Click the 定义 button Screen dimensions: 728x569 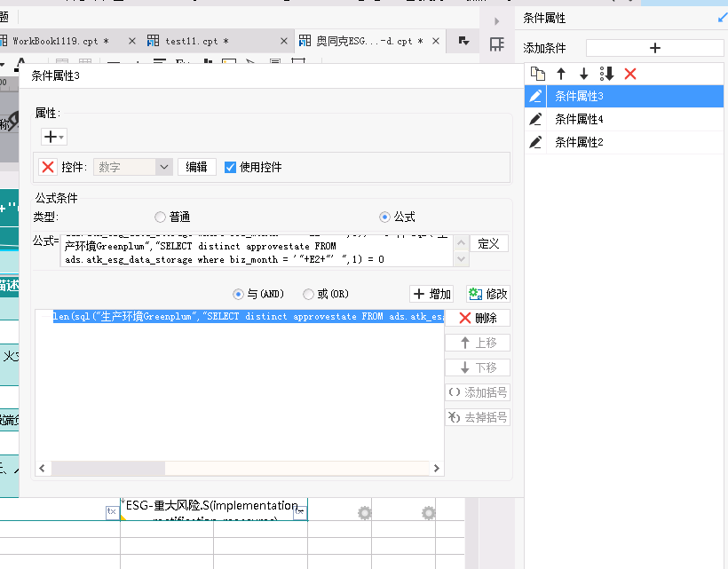[489, 243]
